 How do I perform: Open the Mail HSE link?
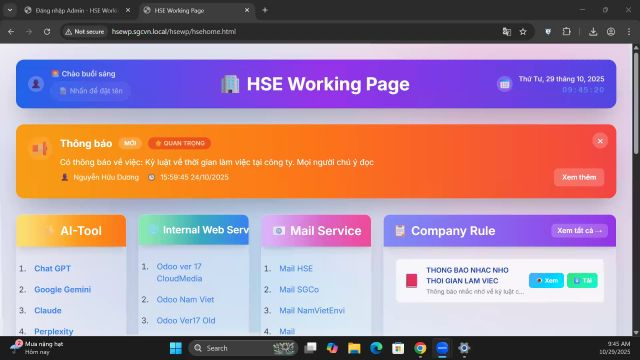296,268
